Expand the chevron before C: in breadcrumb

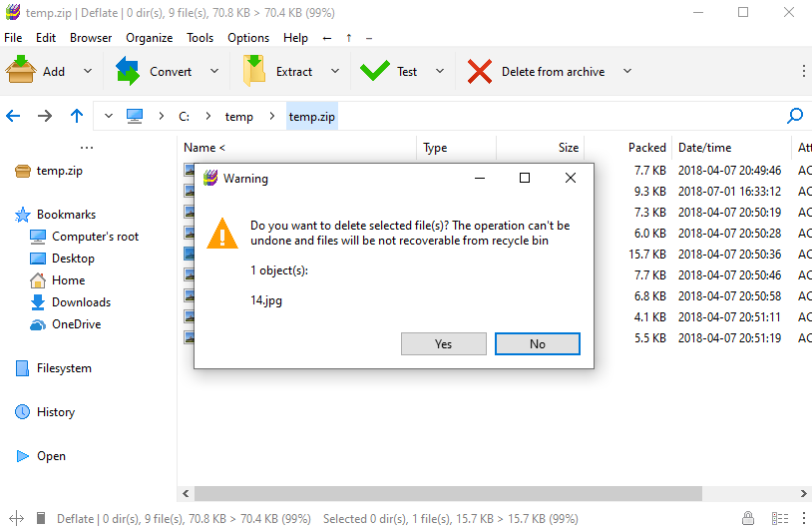tap(161, 116)
